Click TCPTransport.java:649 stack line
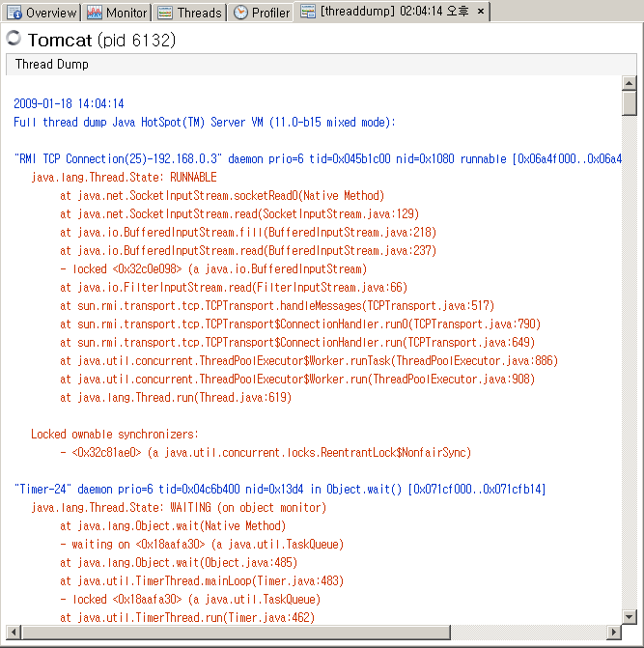Screen dimensions: 644x648 click(x=297, y=342)
